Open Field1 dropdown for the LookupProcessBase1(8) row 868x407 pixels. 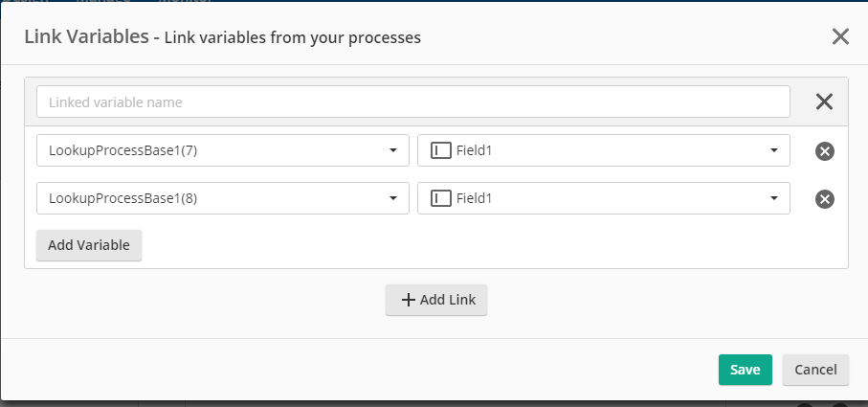604,198
